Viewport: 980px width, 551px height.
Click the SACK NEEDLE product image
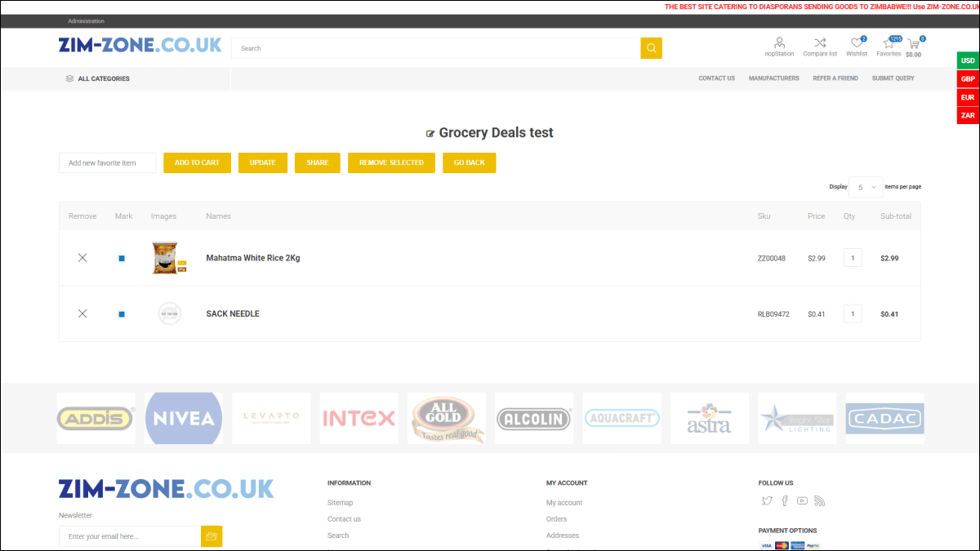pyautogui.click(x=170, y=313)
